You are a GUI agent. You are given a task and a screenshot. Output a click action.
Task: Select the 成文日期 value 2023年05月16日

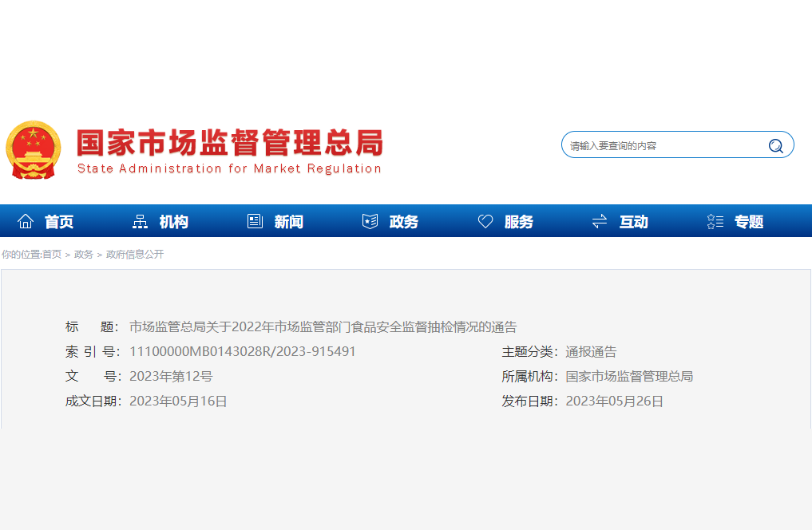178,401
